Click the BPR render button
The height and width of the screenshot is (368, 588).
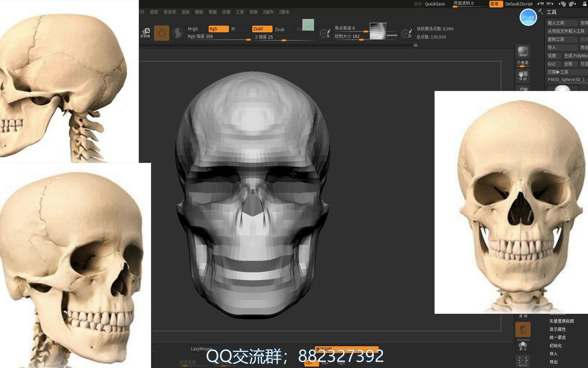pos(523,51)
